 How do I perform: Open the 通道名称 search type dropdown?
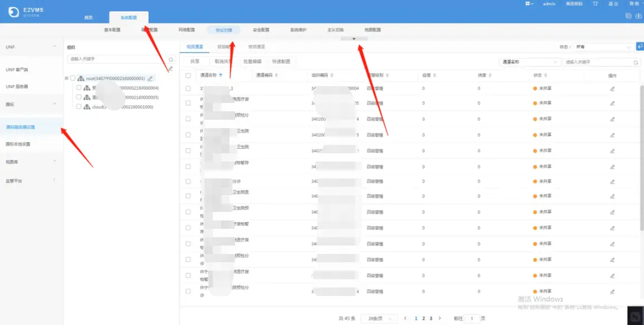[529, 62]
